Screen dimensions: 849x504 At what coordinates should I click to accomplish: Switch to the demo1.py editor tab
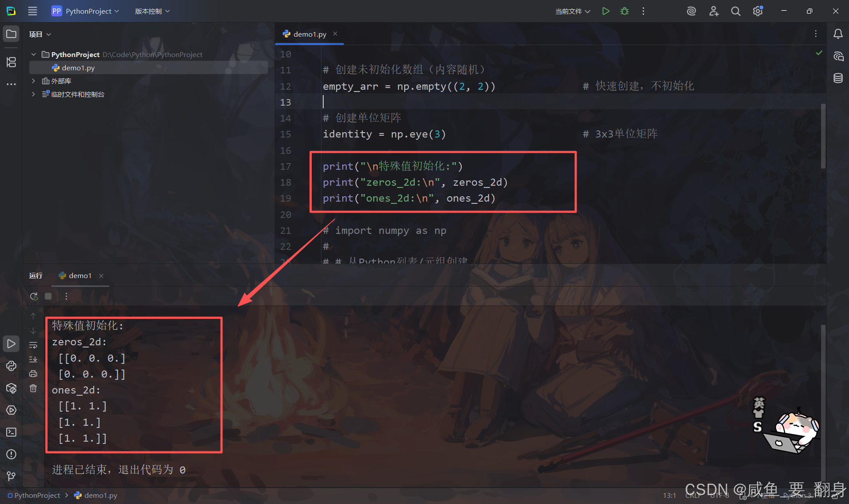[x=310, y=34]
